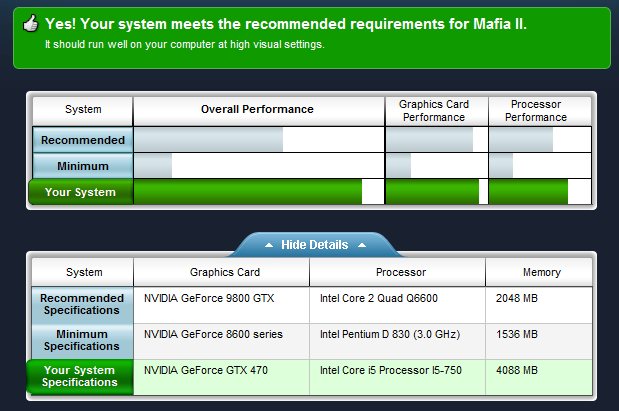Click the Your System Graphics Card Performance bar

coord(432,192)
